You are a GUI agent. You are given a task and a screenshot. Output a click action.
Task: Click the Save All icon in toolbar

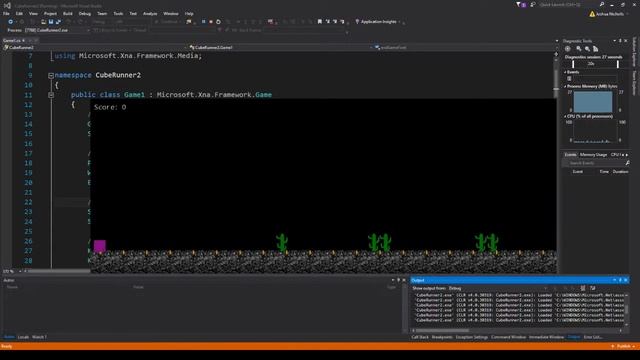[x=58, y=22]
